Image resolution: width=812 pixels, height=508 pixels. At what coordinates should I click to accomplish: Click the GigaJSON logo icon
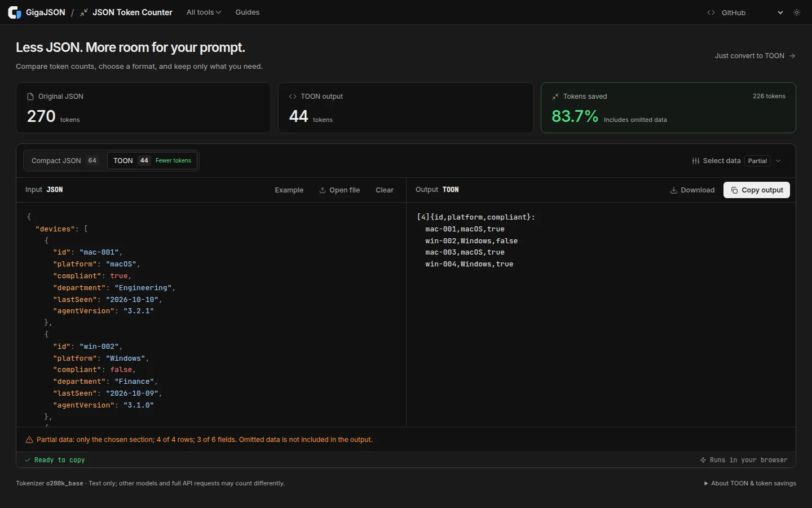15,12
